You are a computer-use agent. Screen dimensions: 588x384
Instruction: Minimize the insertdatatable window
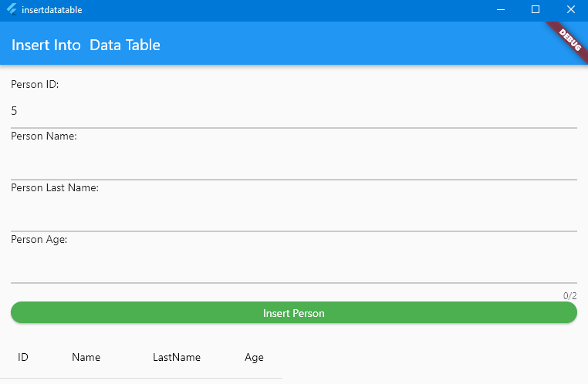[500, 10]
